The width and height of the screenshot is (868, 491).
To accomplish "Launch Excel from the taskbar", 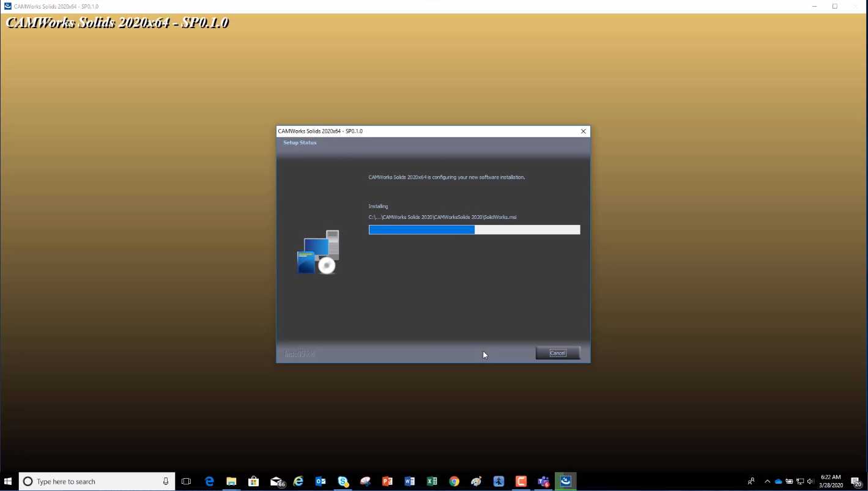I will coord(432,481).
